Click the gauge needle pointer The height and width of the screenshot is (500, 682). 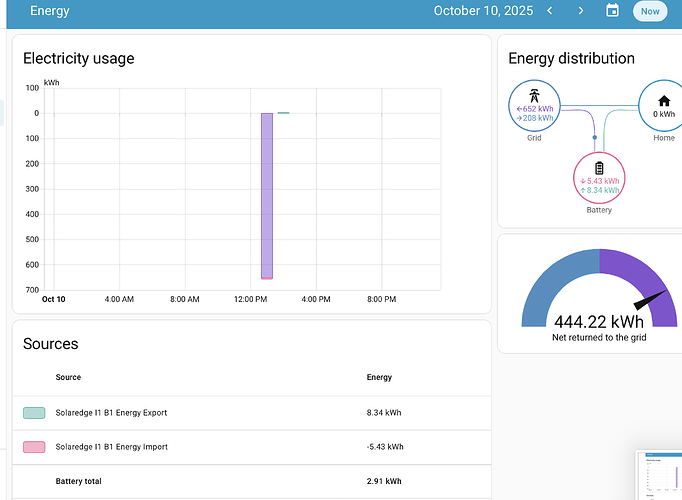click(x=649, y=298)
